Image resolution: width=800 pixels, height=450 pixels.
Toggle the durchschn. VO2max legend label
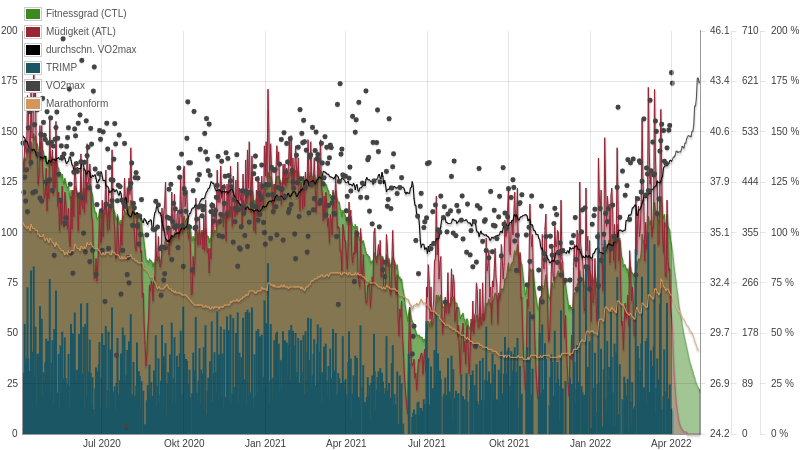coord(91,50)
